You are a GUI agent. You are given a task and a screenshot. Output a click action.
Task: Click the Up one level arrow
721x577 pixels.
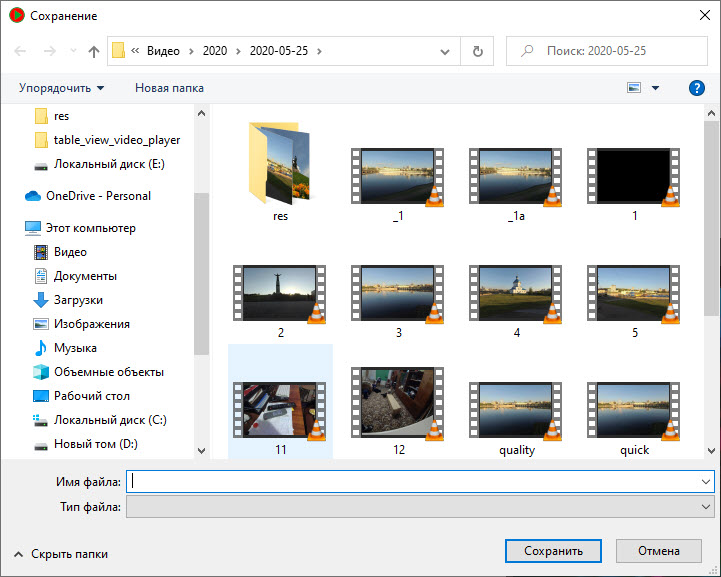coord(94,51)
